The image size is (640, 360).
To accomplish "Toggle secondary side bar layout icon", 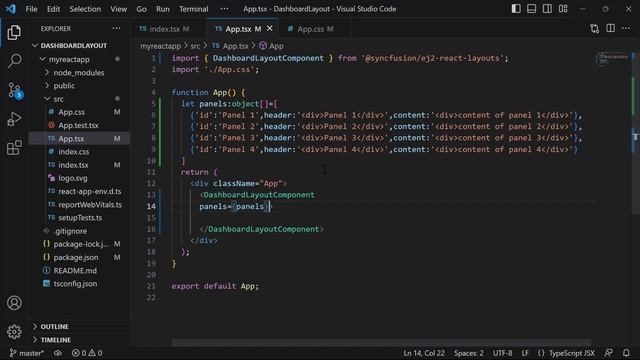I will click(x=547, y=9).
